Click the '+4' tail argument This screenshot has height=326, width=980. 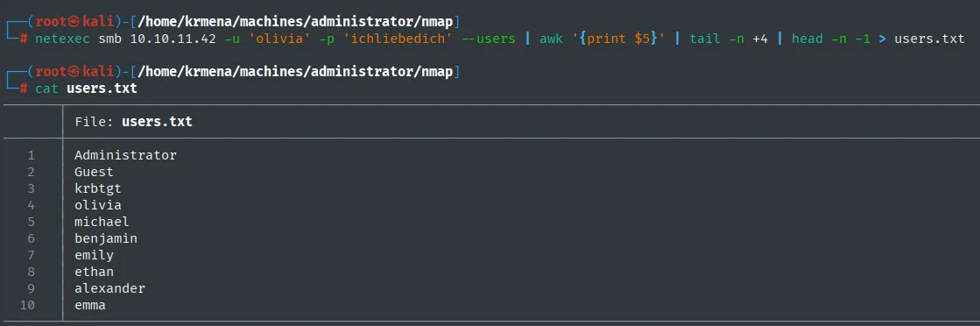[x=760, y=39]
